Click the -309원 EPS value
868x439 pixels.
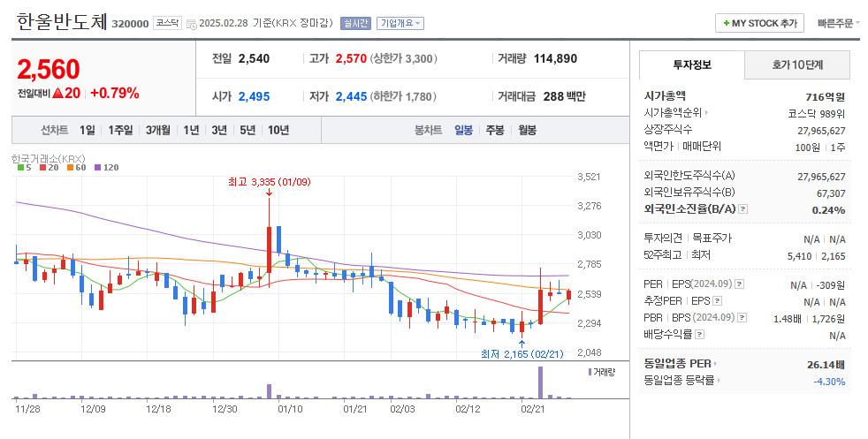coord(830,285)
